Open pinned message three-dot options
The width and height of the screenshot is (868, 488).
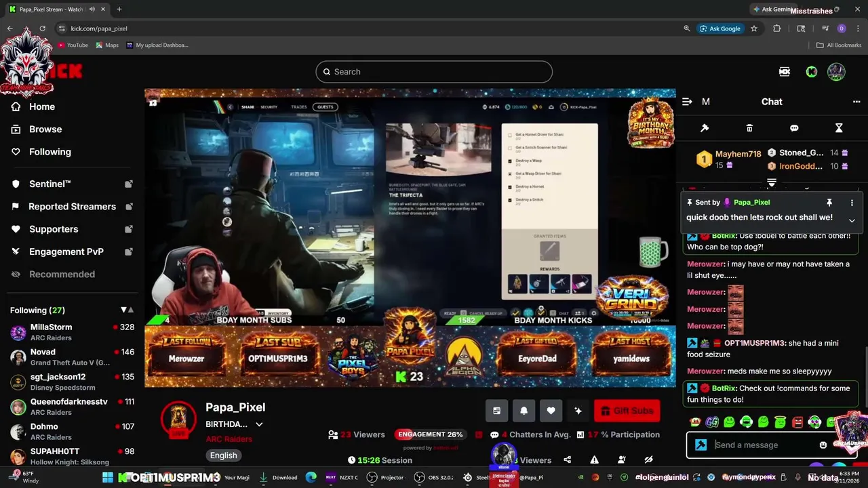coord(852,203)
